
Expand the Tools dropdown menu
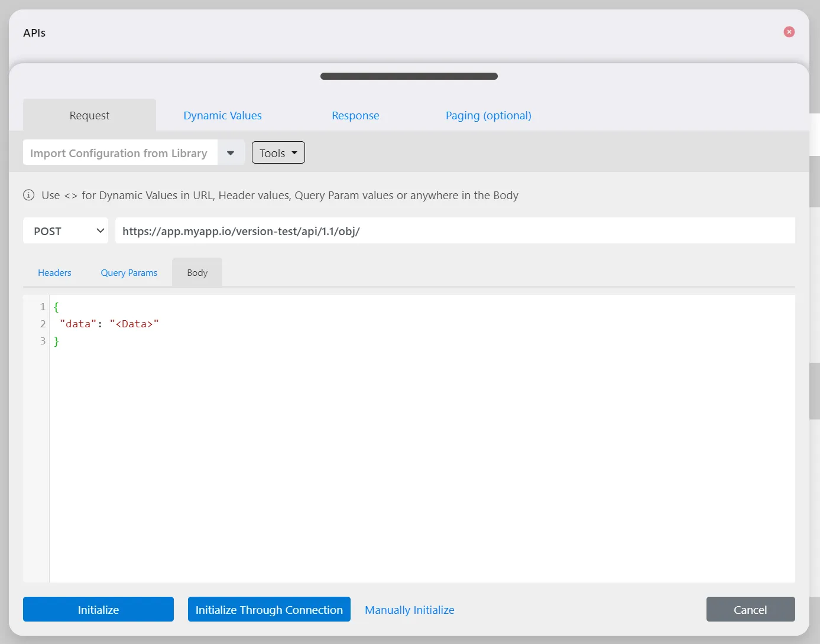(278, 152)
